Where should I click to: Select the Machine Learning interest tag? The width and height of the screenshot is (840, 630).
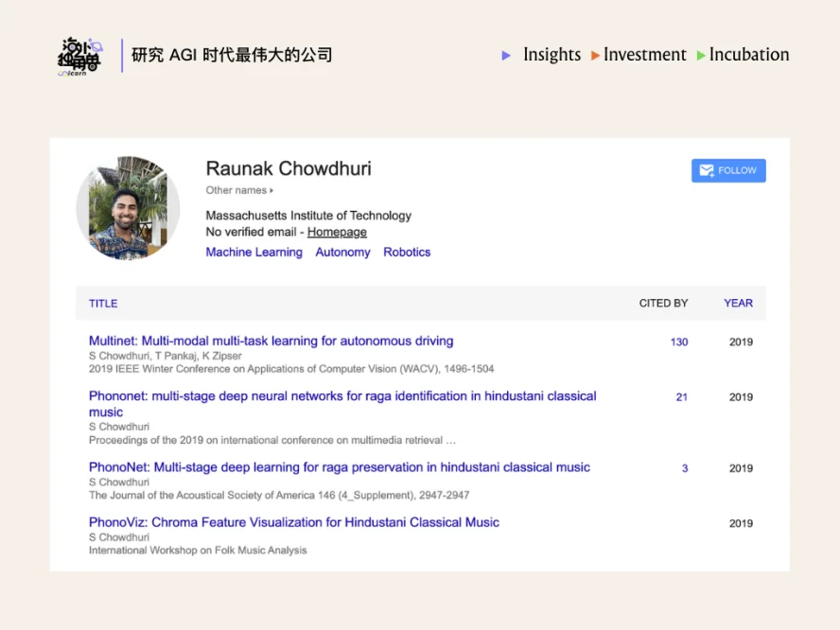(254, 253)
